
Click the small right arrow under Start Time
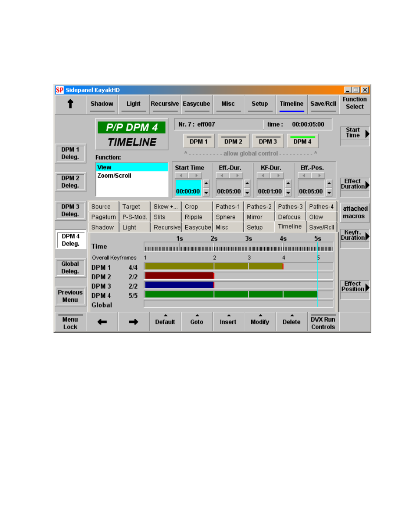195,175
